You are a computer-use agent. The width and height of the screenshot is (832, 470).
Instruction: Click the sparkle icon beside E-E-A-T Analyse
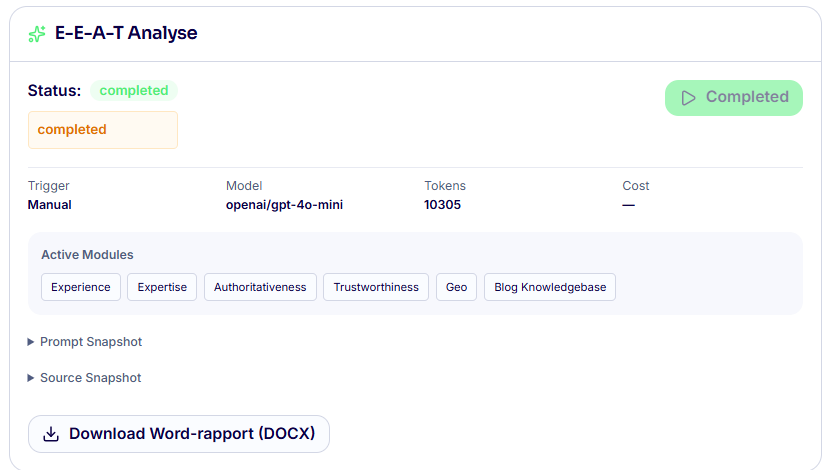point(37,34)
